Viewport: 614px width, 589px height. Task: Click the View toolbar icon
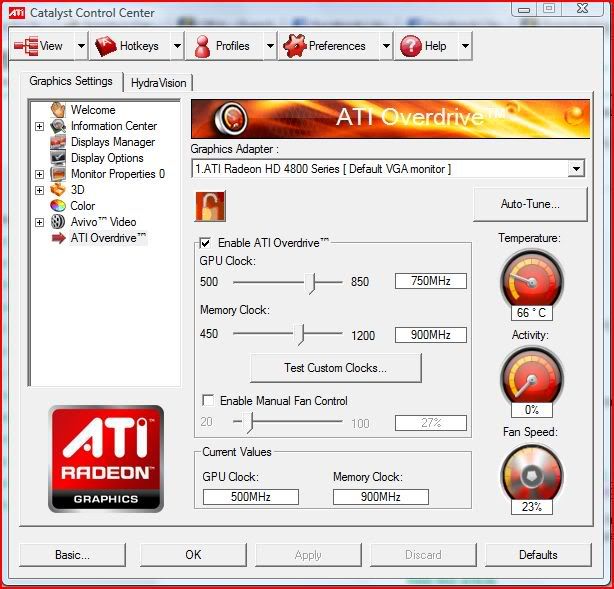point(26,46)
